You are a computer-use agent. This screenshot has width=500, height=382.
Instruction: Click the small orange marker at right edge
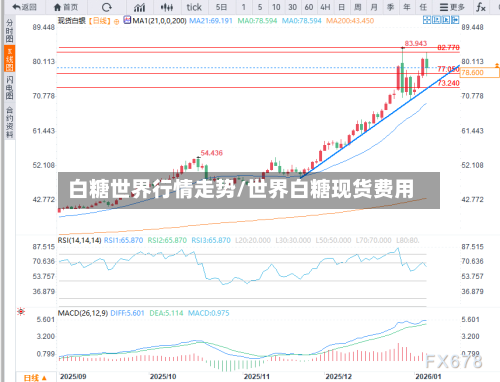click(x=497, y=65)
